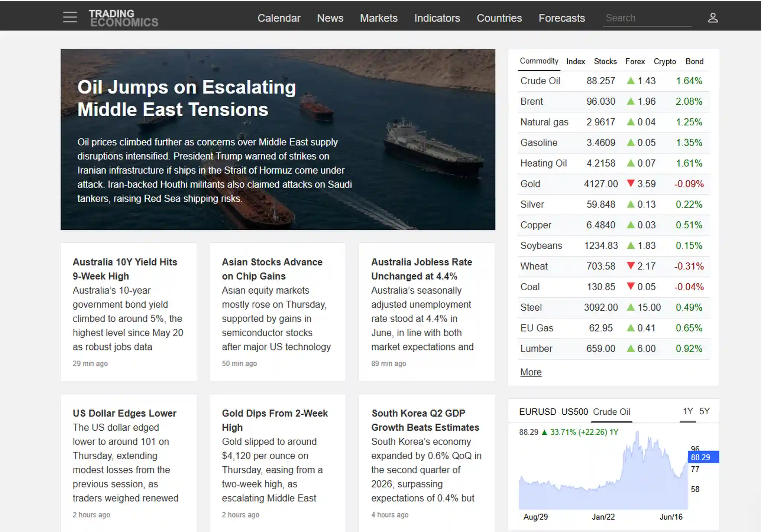The height and width of the screenshot is (532, 761).
Task: Open Gold Dips From 2-Week High article
Action: [275, 420]
